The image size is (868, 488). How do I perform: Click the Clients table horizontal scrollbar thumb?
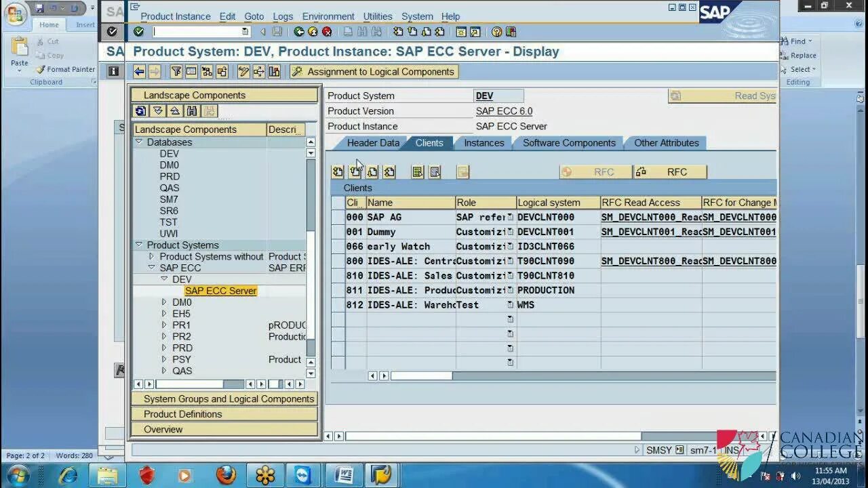pos(421,375)
